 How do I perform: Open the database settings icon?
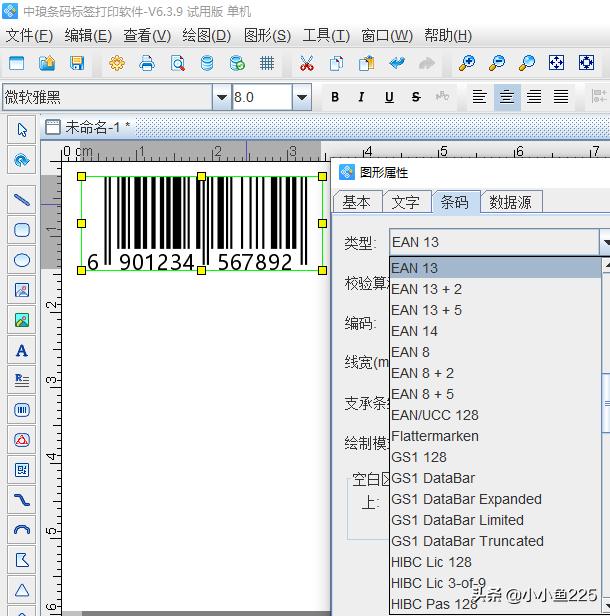click(207, 63)
